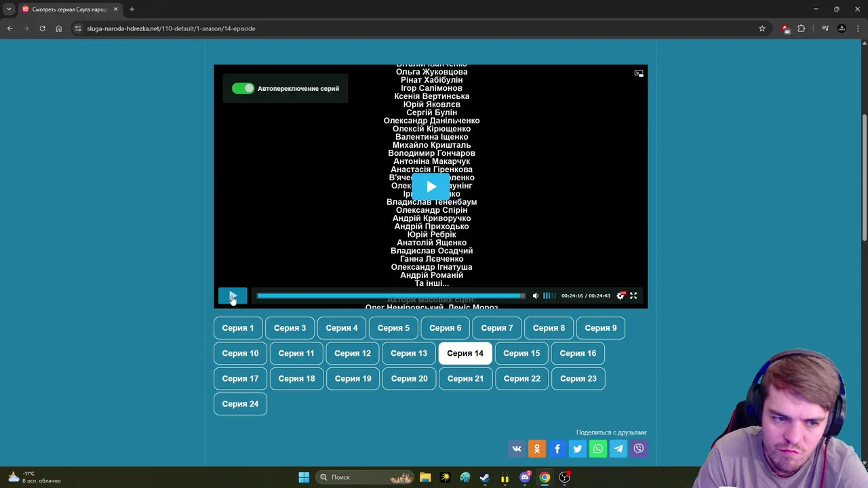Switch to Серия 19
This screenshot has height=488, width=868.
pyautogui.click(x=353, y=378)
